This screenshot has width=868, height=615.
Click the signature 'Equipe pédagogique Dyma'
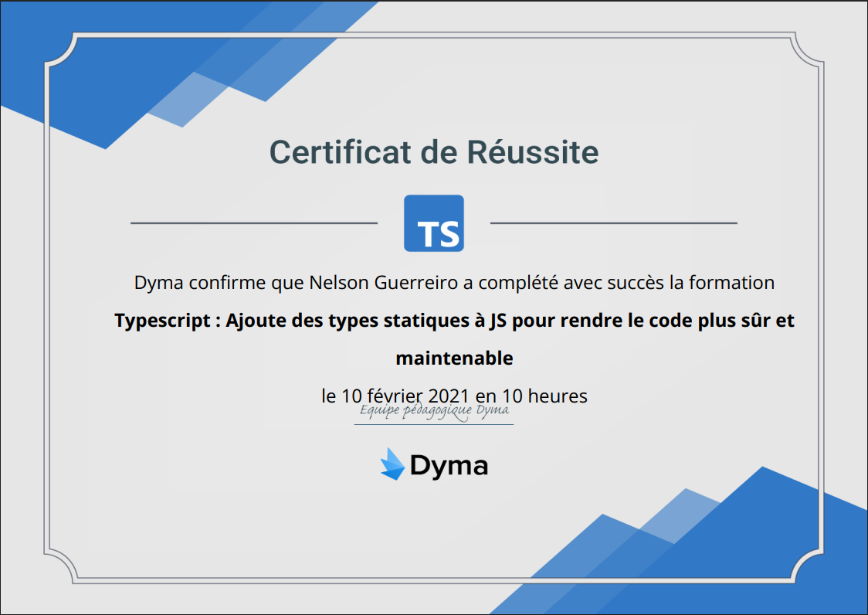click(x=434, y=411)
